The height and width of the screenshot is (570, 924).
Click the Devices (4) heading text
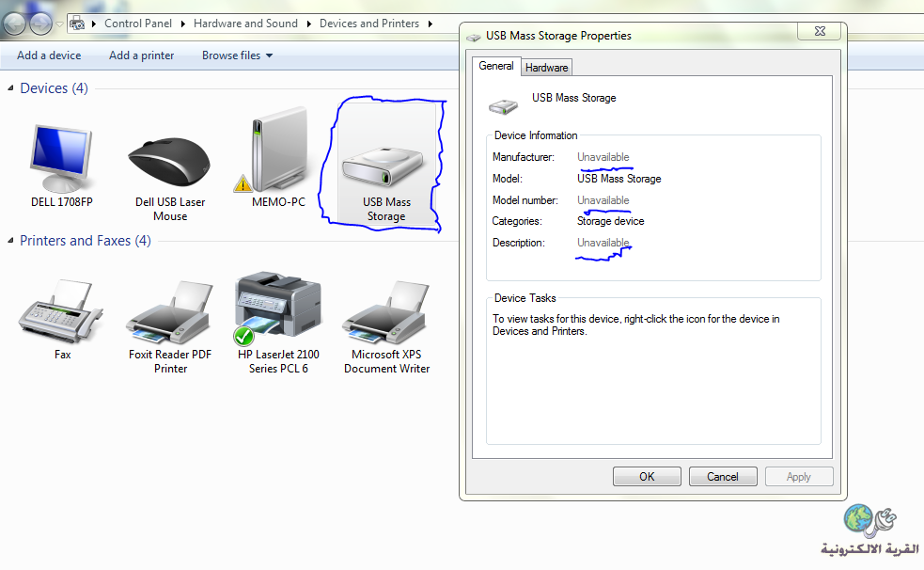pos(54,88)
